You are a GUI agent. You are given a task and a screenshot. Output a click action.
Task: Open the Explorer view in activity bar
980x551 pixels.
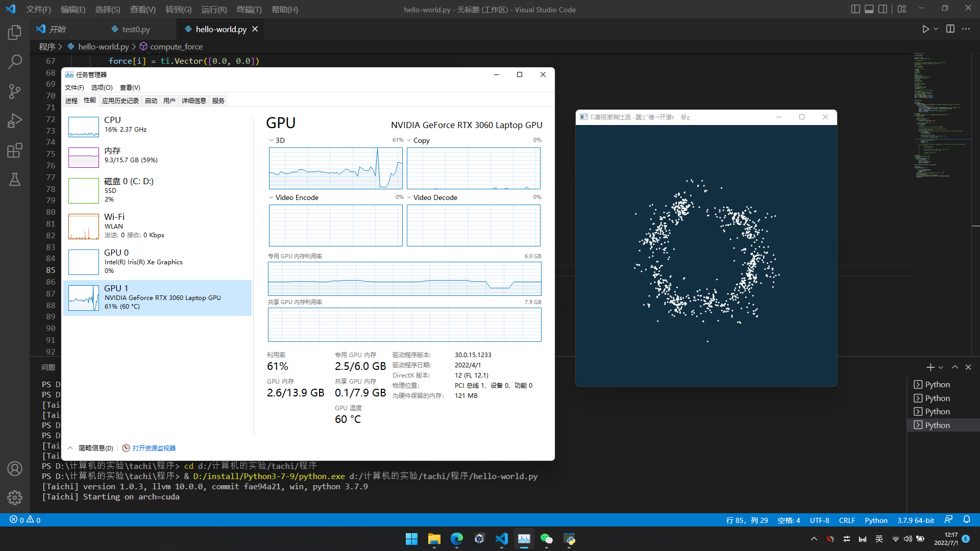click(15, 33)
